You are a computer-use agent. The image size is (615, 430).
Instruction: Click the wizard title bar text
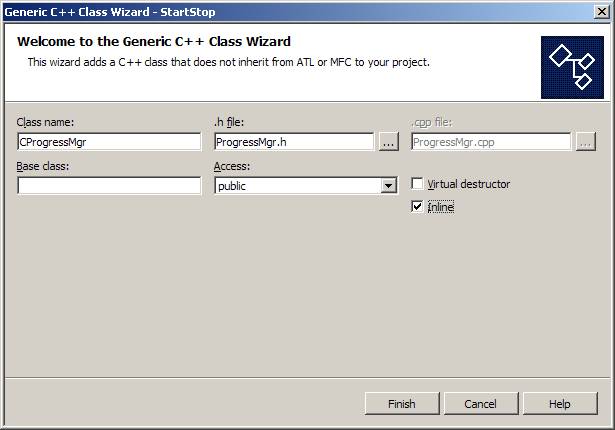[110, 12]
